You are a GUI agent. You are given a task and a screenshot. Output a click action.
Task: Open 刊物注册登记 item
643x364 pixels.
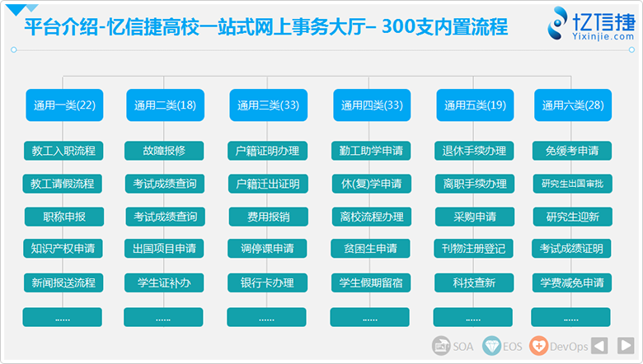click(x=474, y=249)
